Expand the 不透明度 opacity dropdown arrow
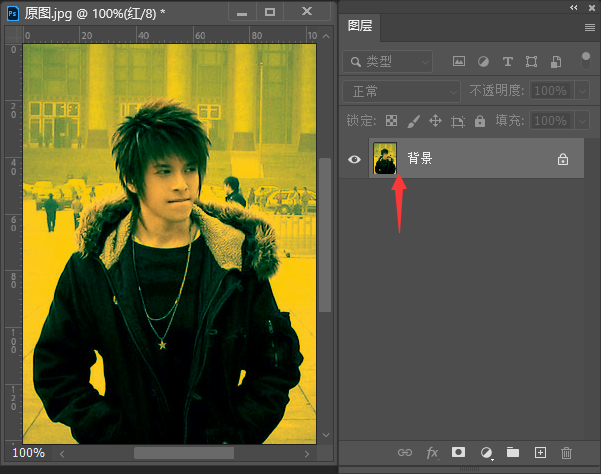 (x=584, y=91)
